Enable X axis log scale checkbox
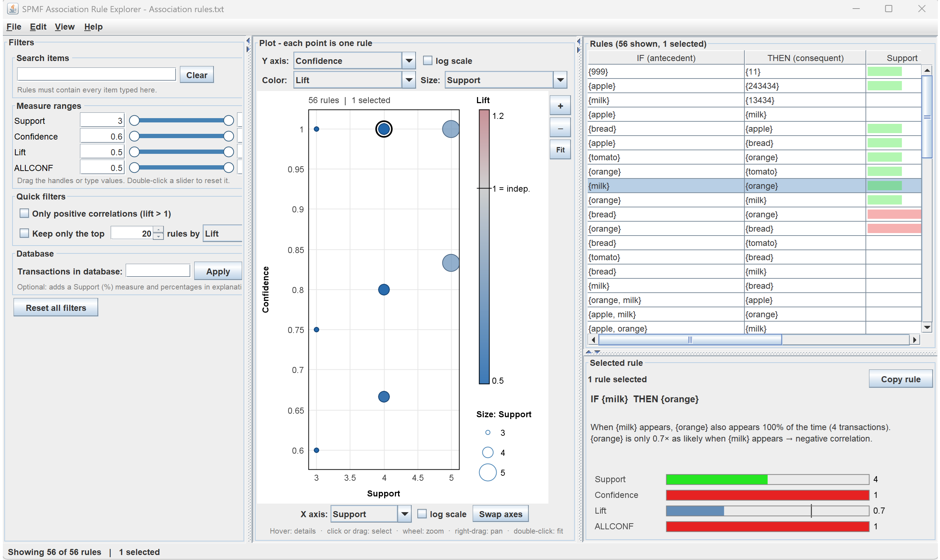This screenshot has width=940, height=560. click(x=422, y=514)
